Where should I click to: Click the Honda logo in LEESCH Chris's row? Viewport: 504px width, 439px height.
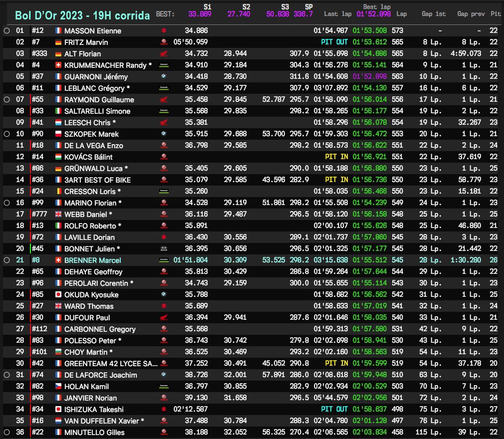click(x=164, y=122)
